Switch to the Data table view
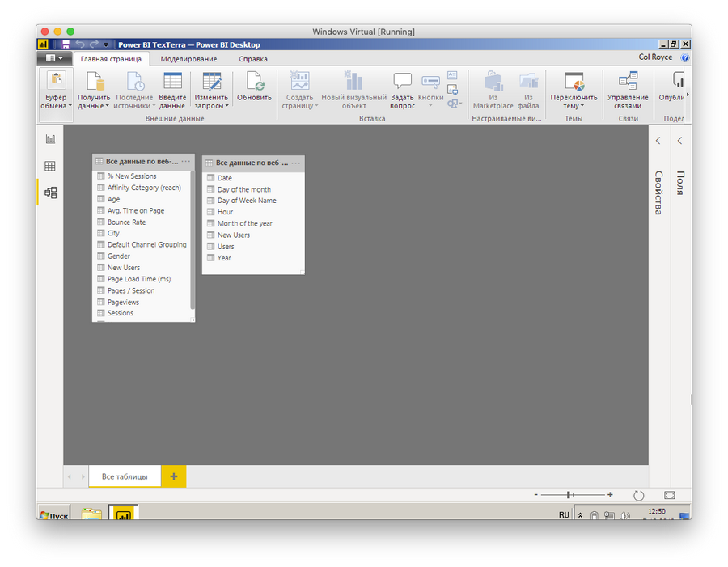 (x=50, y=166)
